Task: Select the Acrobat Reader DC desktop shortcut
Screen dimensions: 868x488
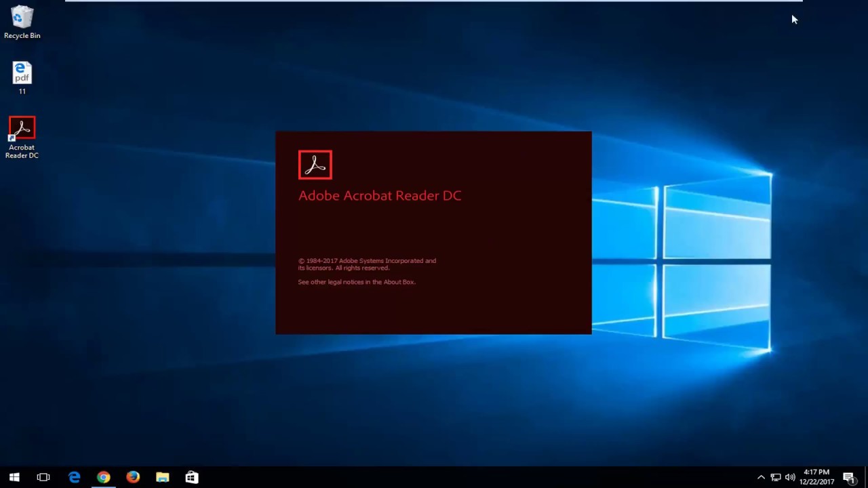Action: coord(22,138)
